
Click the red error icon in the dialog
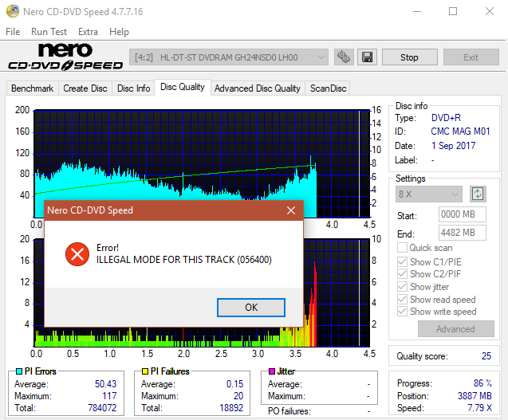[x=77, y=254]
